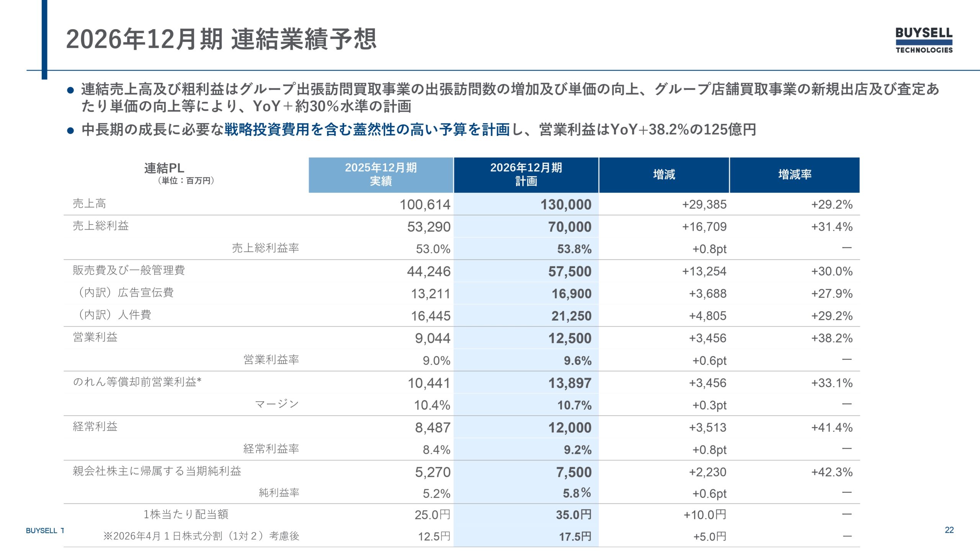Select the 営業利益 row label
This screenshot has width=980, height=551.
(95, 337)
